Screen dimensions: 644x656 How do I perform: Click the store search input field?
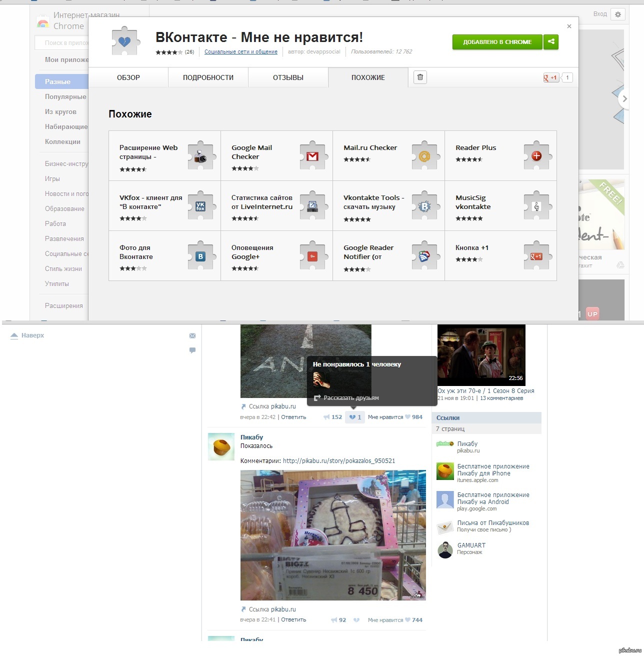click(62, 43)
